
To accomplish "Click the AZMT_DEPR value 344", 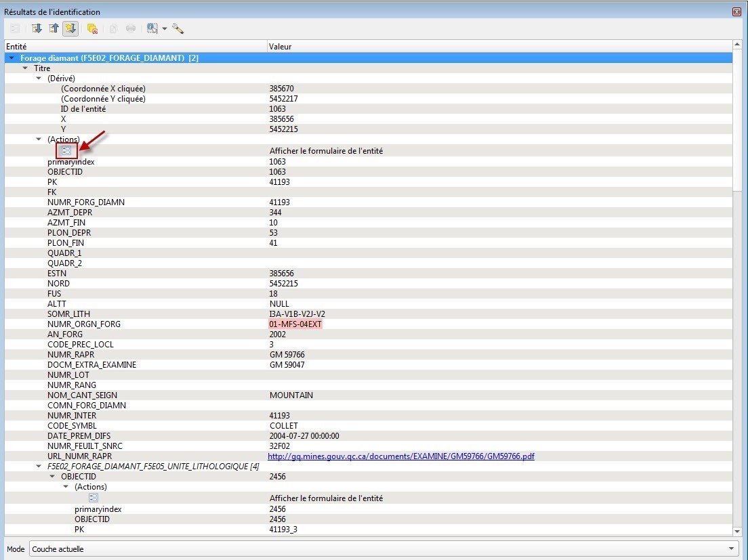I will [275, 212].
